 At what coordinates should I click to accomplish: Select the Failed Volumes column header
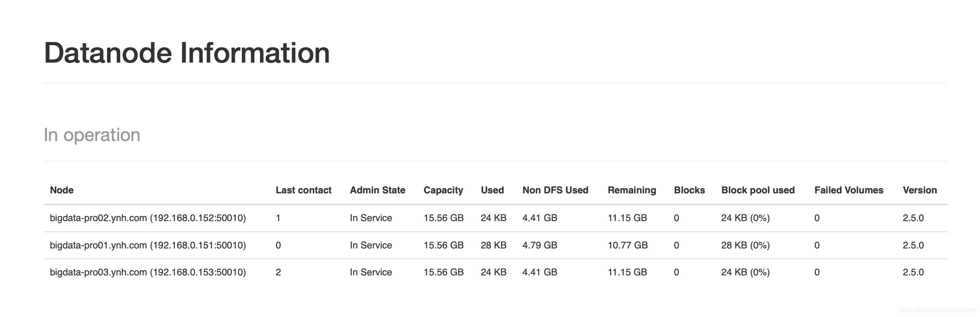click(849, 190)
